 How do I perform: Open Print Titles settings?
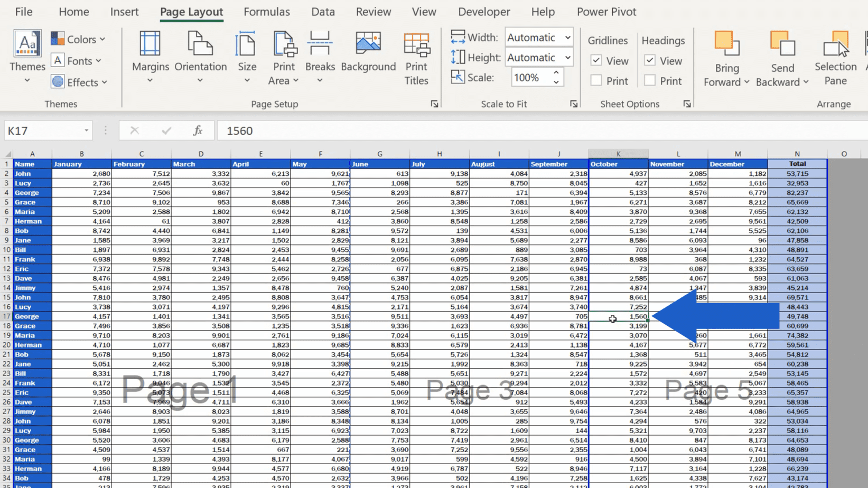coord(416,58)
